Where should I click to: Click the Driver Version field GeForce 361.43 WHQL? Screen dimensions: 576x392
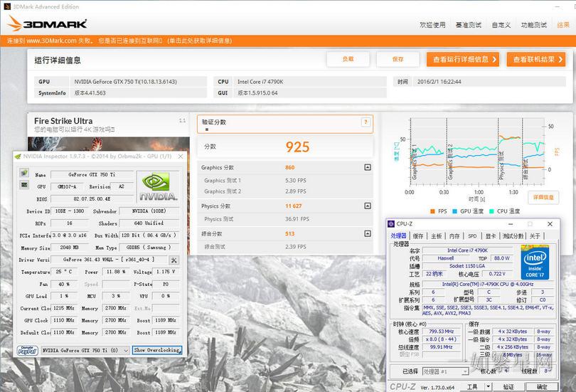click(109, 260)
